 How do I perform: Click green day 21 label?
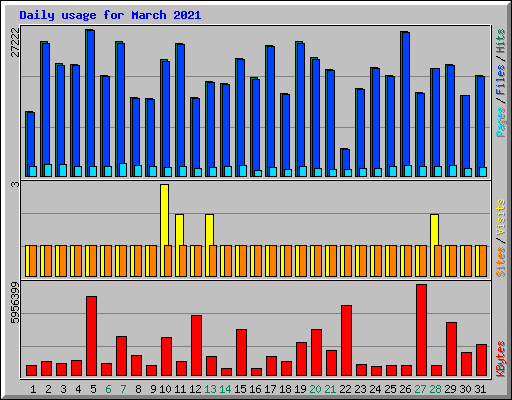click(x=330, y=389)
